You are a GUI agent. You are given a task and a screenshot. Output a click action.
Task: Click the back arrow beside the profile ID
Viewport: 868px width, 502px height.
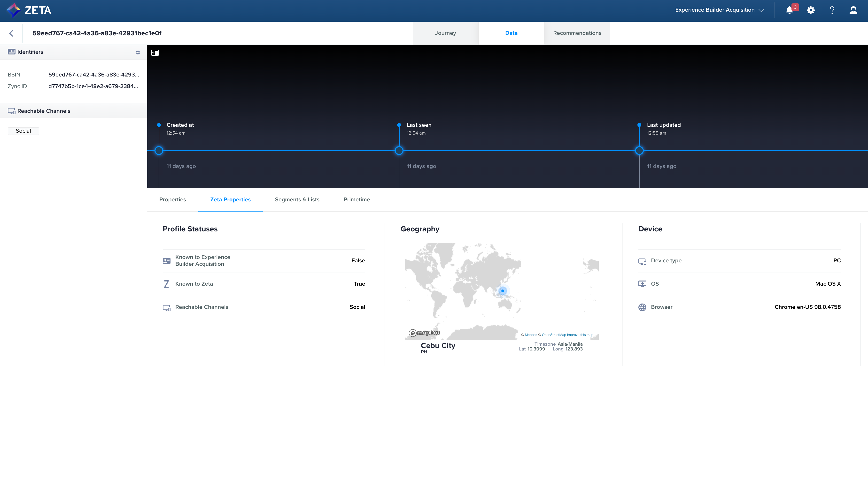[11, 33]
